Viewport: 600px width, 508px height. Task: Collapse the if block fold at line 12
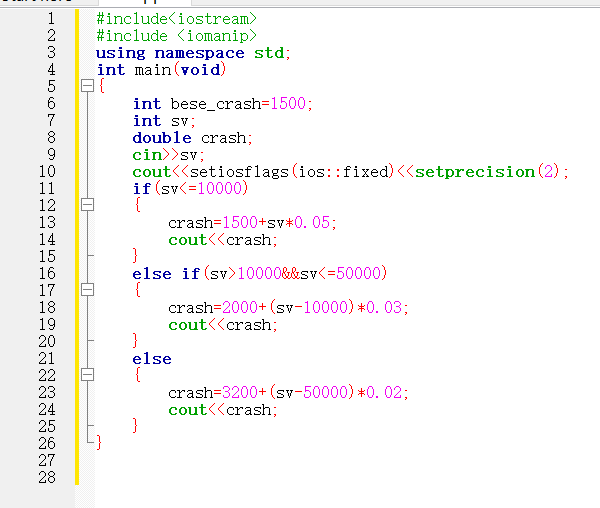point(87,205)
